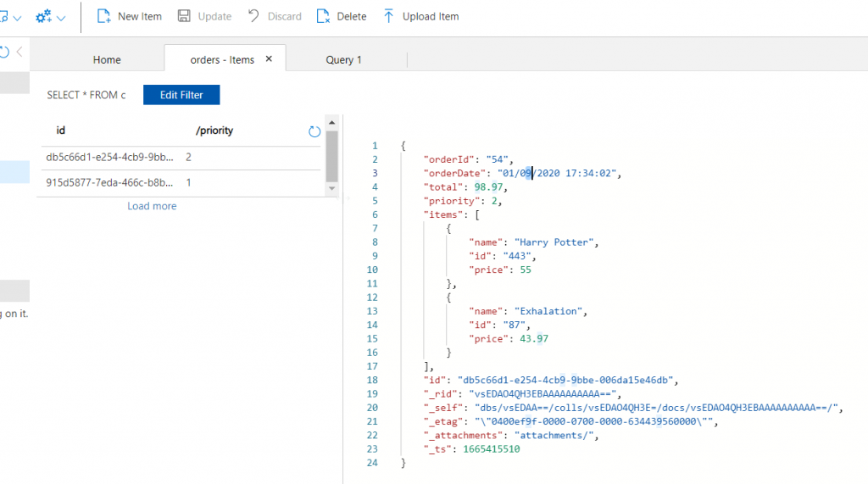868x484 pixels.
Task: Click the "_self" path value
Action: coord(656,408)
